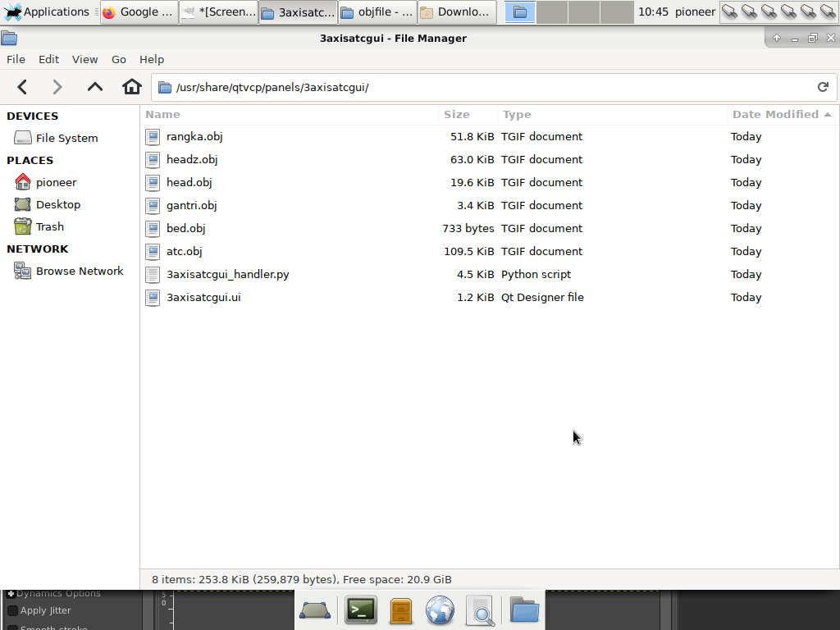Enable the Apply Jitter checkbox
Image resolution: width=840 pixels, height=630 pixels.
point(12,610)
